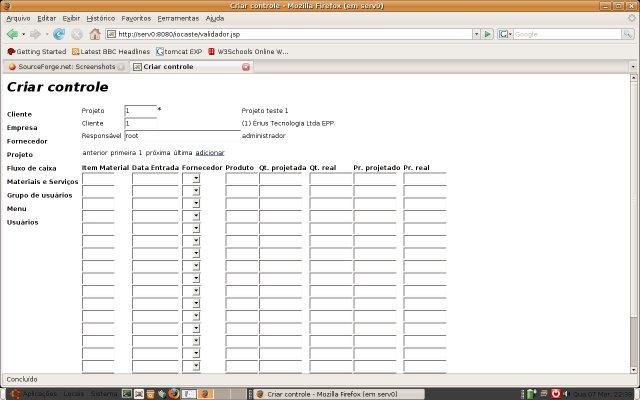Open the Exibir menu
640x400 pixels.
click(71, 18)
